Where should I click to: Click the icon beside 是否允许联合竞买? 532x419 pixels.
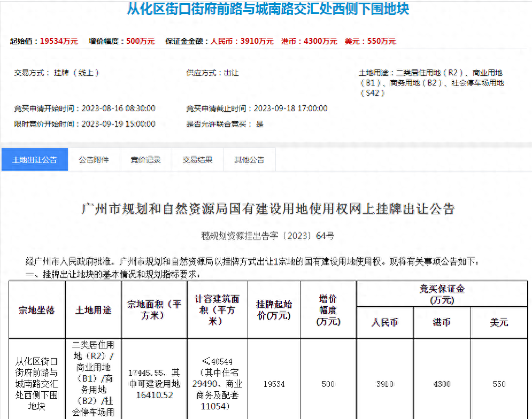pyautogui.click(x=182, y=124)
